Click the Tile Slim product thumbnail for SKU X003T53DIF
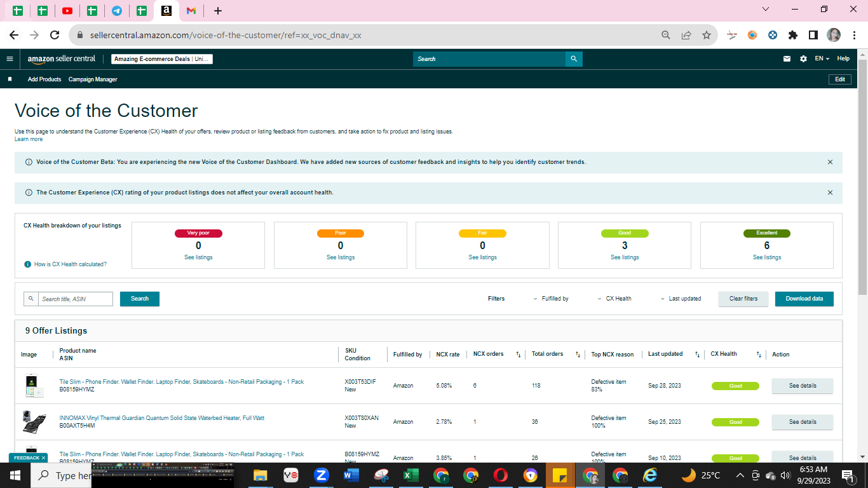 (x=33, y=386)
